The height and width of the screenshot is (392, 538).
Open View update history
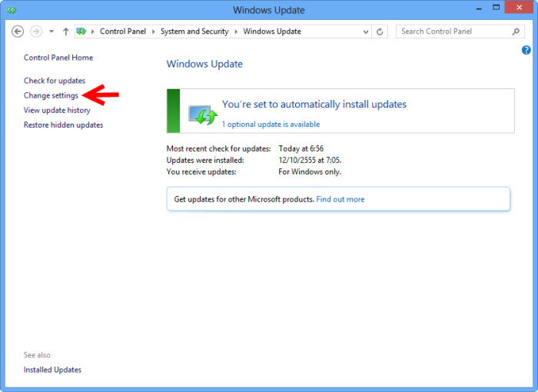click(57, 110)
